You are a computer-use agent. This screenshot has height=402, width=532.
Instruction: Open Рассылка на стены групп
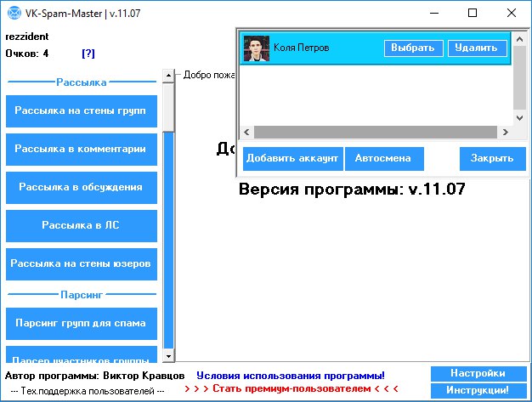coord(81,111)
